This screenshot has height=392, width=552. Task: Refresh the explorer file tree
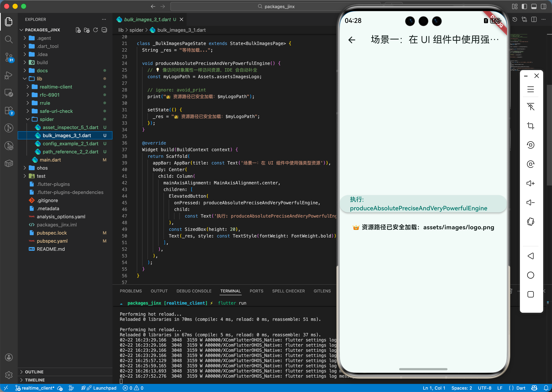[x=96, y=30]
